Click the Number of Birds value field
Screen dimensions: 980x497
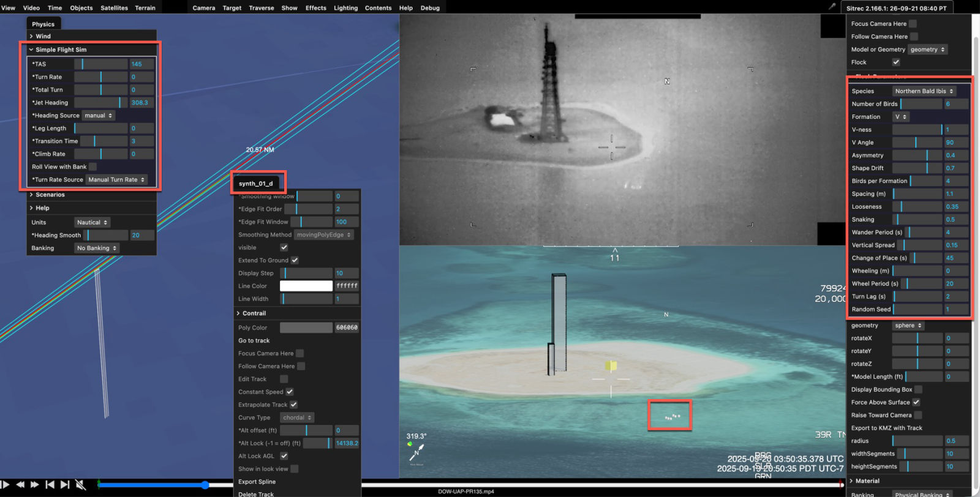click(956, 104)
